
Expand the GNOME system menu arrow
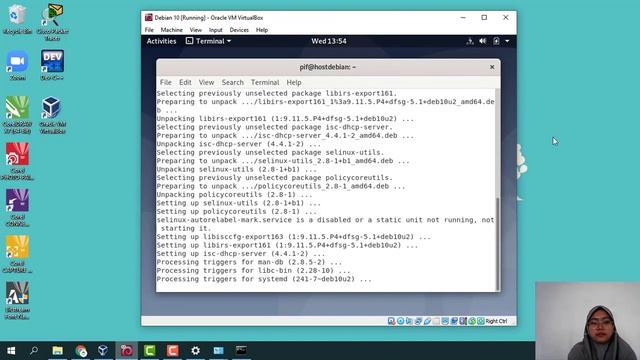(507, 41)
